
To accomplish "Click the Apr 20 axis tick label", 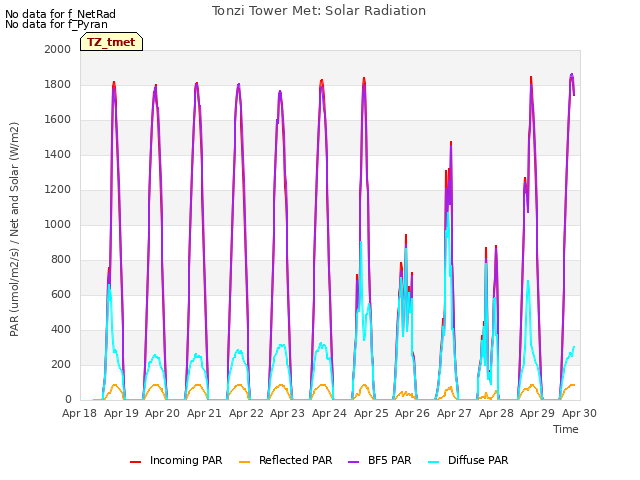I will click(162, 413).
